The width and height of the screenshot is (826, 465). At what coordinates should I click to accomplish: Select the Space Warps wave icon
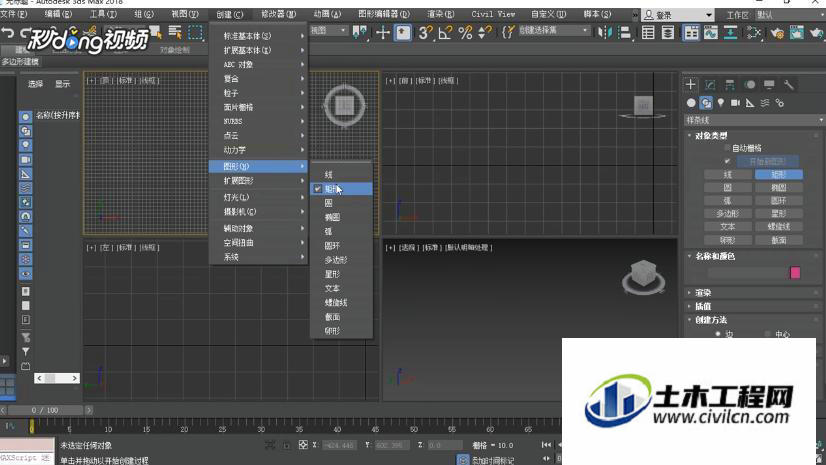765,103
